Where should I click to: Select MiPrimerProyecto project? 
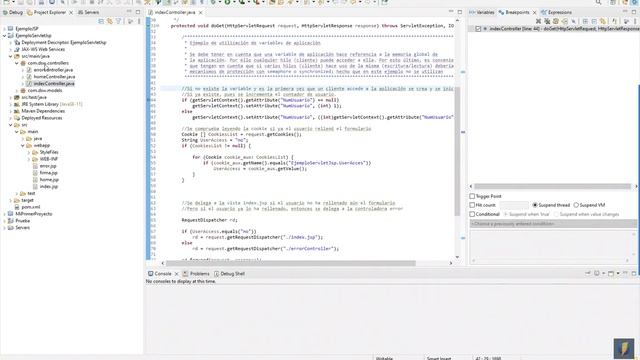(33, 214)
